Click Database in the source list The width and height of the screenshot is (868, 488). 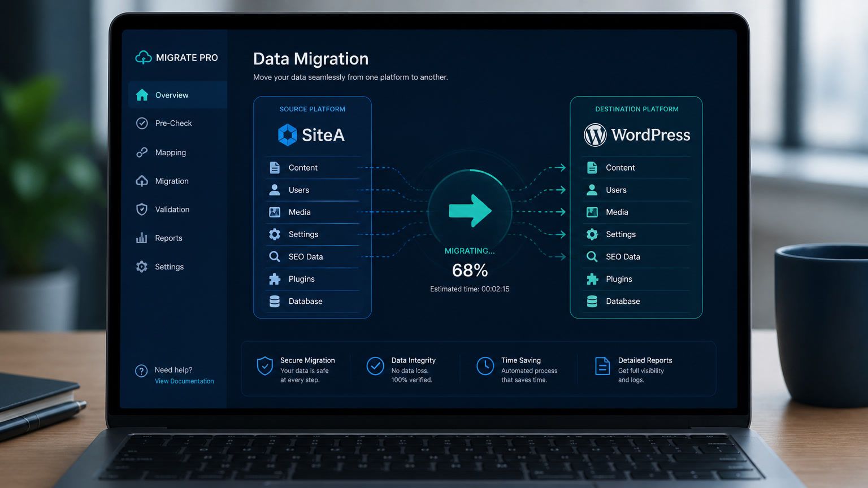(x=306, y=302)
